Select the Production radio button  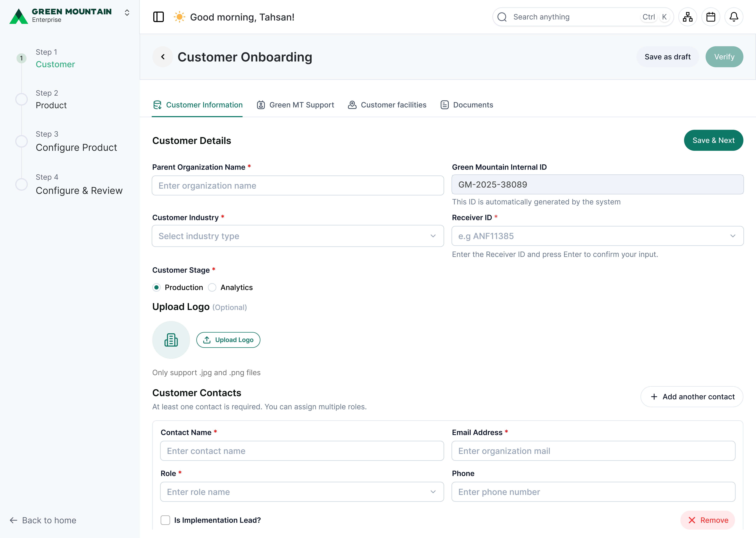(x=157, y=287)
